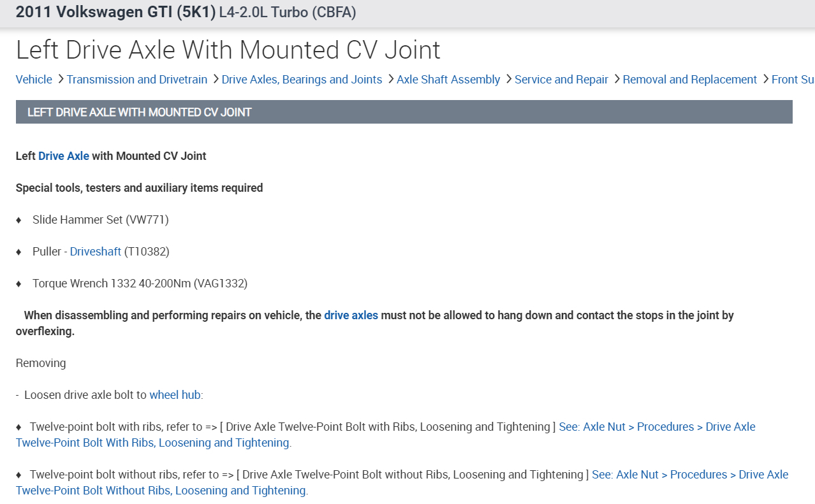Navigate to Service and Repair breadcrumb

coord(561,80)
